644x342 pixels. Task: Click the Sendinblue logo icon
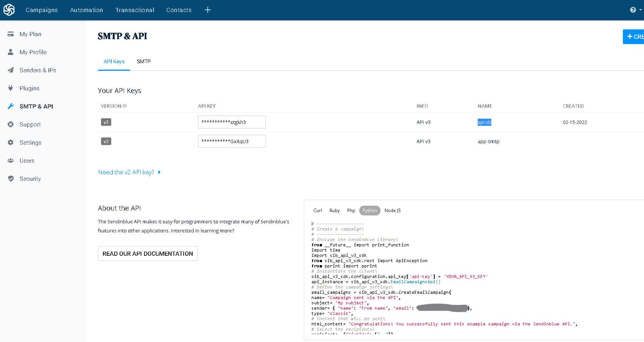coord(9,10)
